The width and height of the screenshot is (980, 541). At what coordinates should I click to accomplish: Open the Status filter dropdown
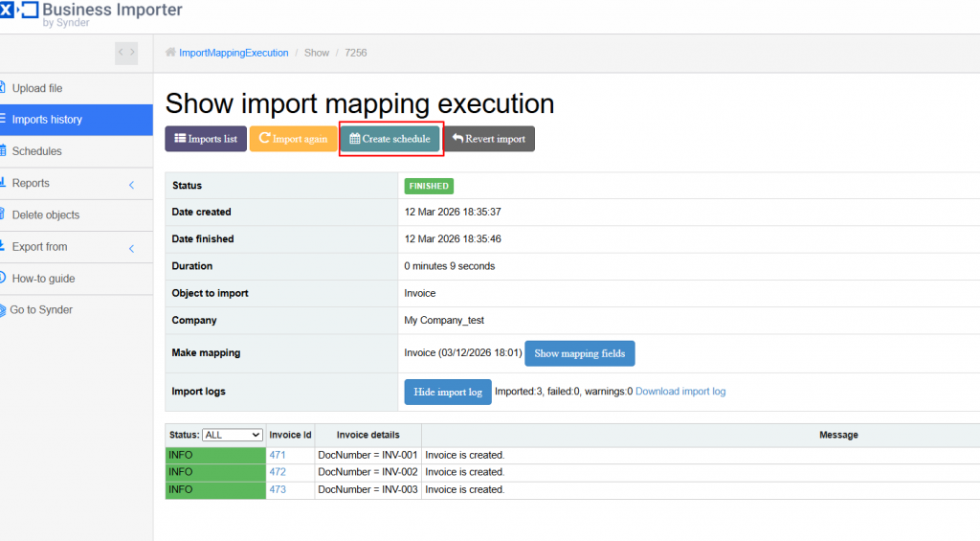(233, 435)
